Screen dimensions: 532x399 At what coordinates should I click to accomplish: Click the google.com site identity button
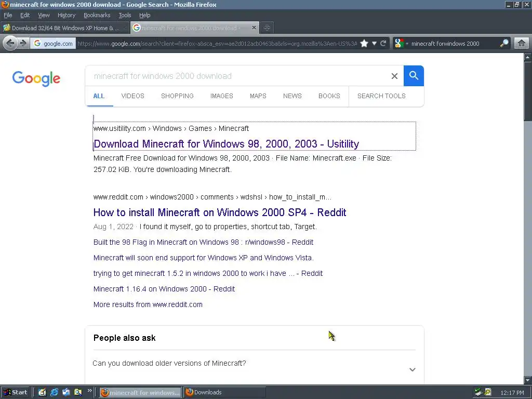54,44
